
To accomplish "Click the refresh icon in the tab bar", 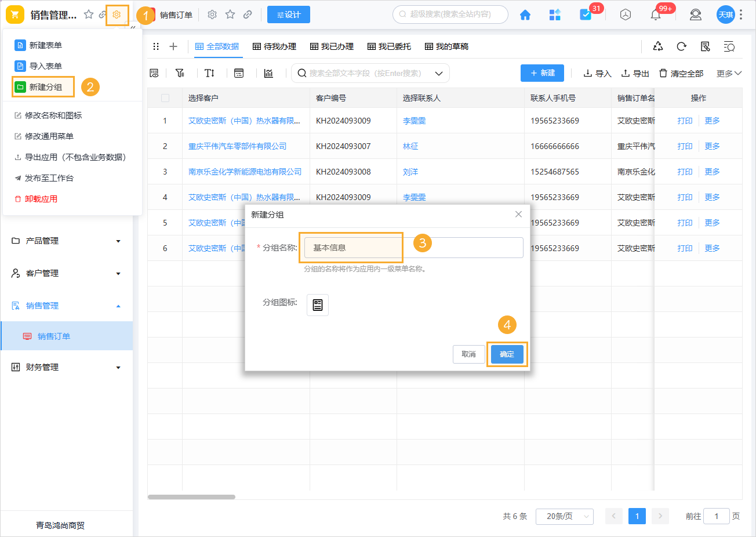I will pyautogui.click(x=681, y=46).
